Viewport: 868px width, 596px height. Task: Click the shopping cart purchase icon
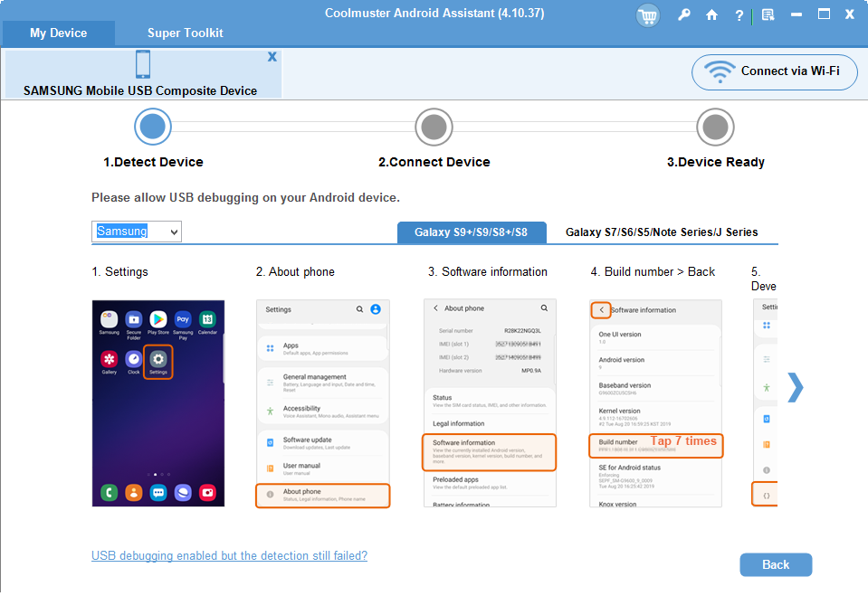pyautogui.click(x=648, y=15)
